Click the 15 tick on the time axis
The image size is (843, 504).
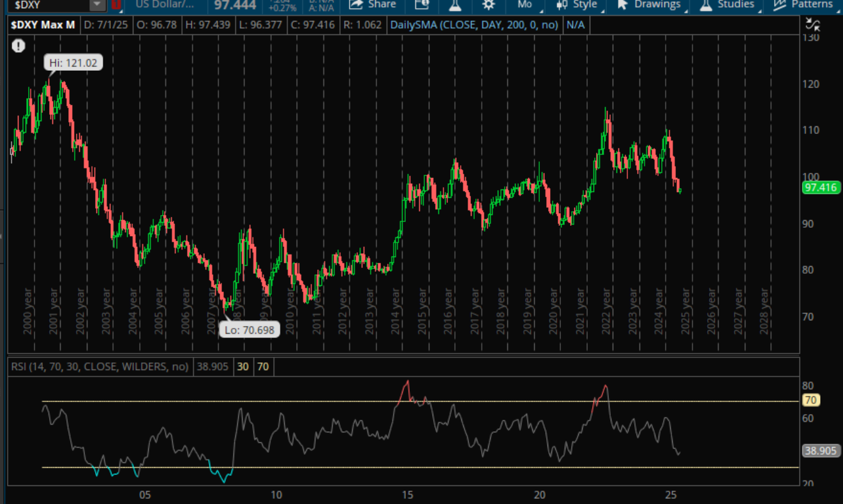pyautogui.click(x=408, y=494)
